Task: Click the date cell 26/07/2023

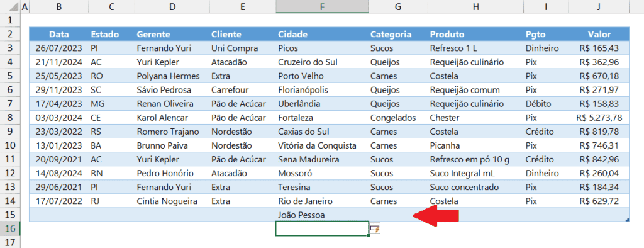Action: (58, 48)
